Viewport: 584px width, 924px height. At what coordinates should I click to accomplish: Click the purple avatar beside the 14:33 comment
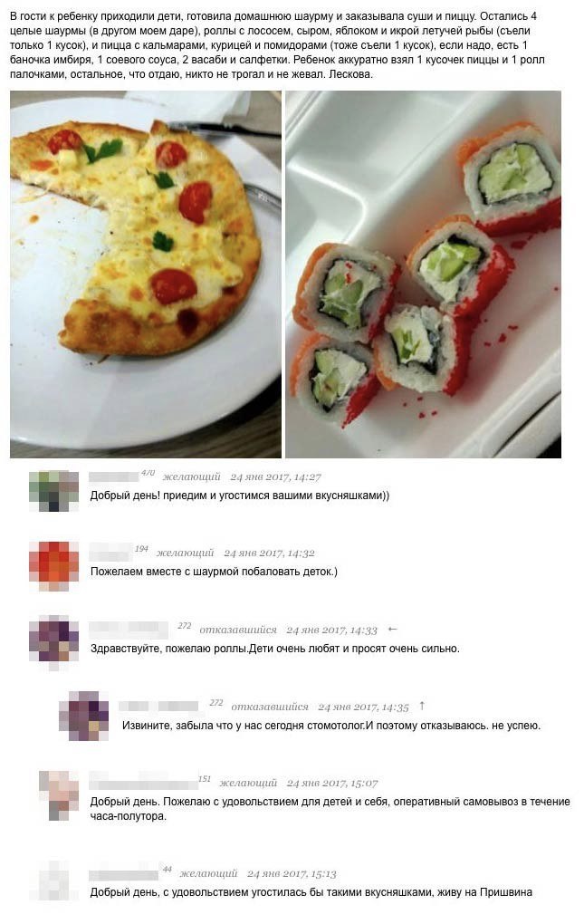coord(53,643)
